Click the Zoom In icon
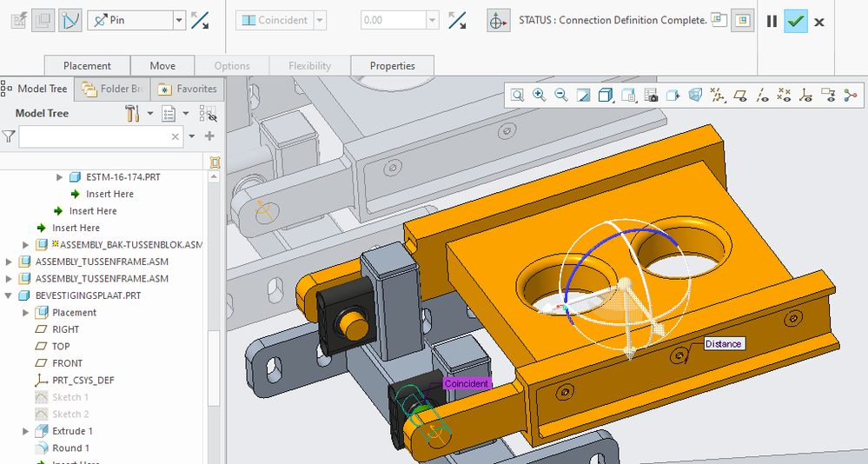Image resolution: width=868 pixels, height=464 pixels. pos(540,96)
